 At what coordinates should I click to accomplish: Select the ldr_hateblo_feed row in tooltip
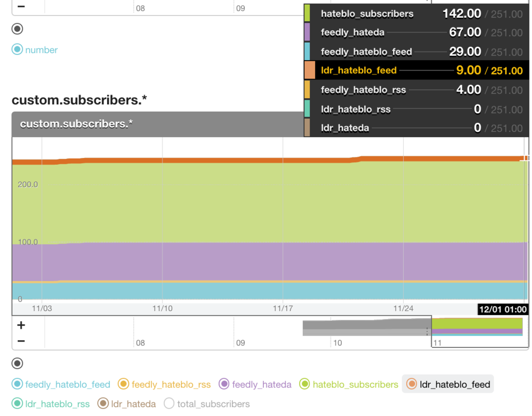[x=416, y=70]
